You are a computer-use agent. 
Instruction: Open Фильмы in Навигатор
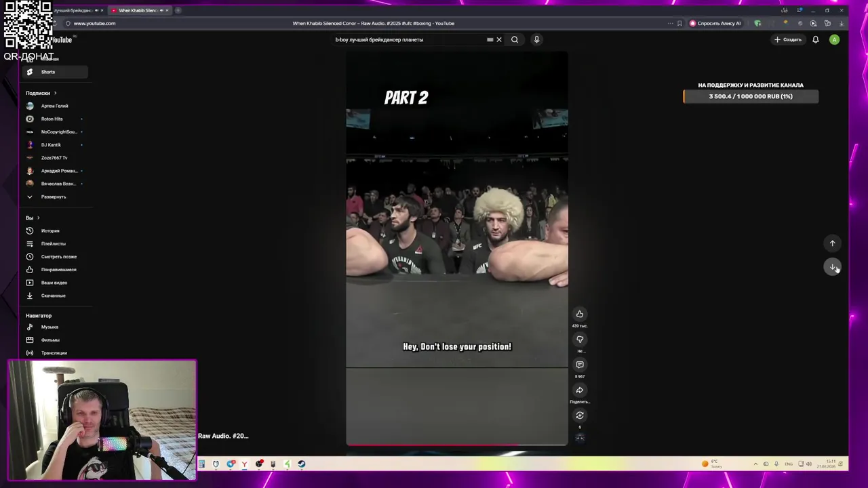54,340
